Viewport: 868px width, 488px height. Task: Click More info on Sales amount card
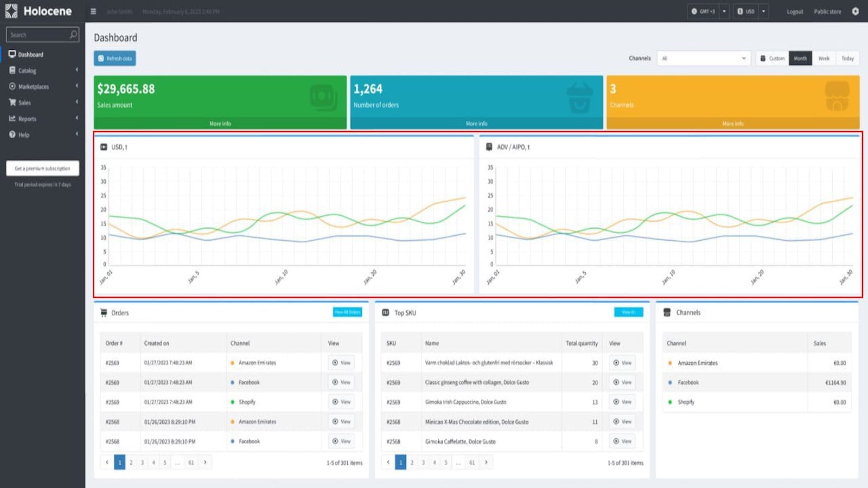pyautogui.click(x=220, y=124)
